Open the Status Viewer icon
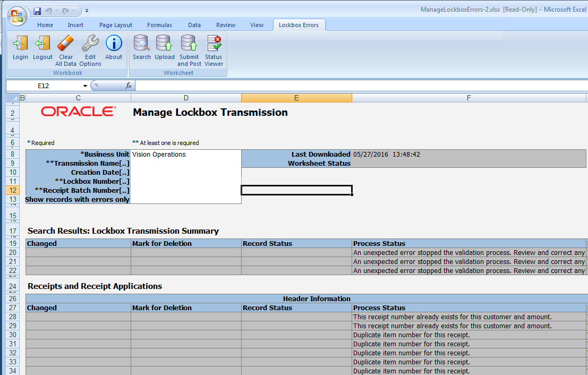588x375 pixels. click(x=214, y=43)
